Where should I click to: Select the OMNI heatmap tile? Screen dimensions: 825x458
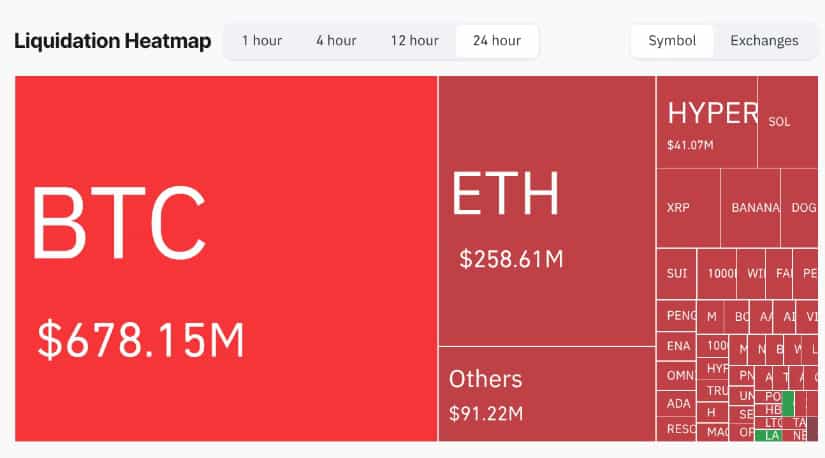click(x=677, y=375)
